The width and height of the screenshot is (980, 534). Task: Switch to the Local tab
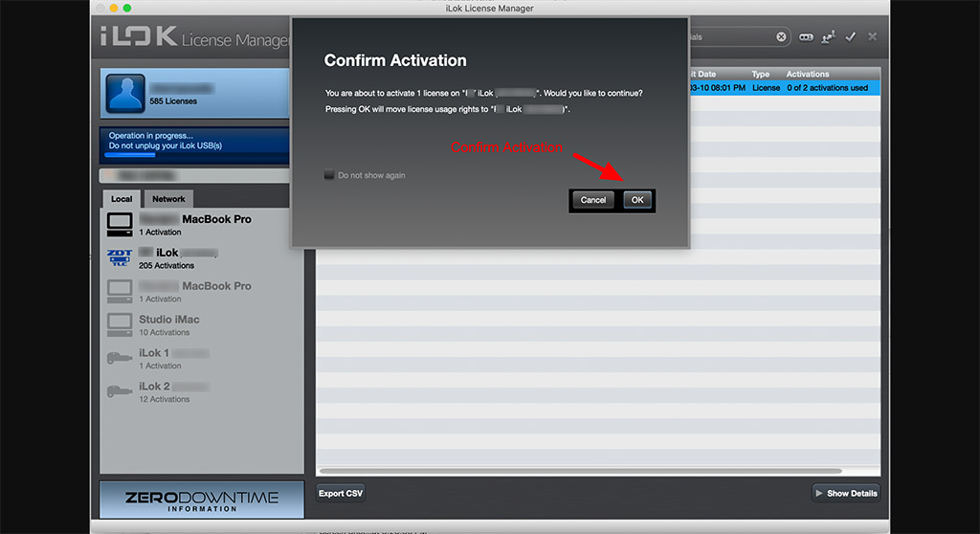pyautogui.click(x=122, y=199)
